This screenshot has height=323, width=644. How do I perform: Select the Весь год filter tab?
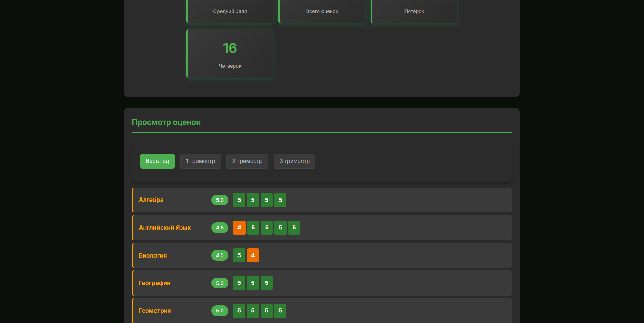158,161
